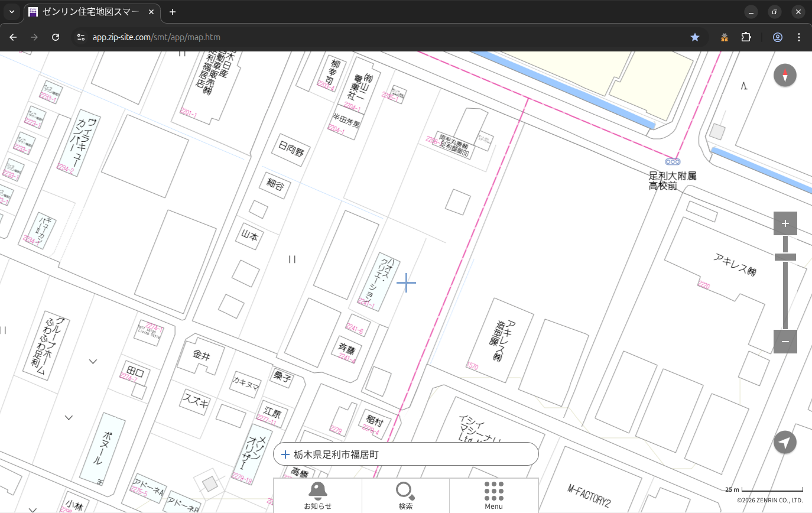Open the Menu grid icon
This screenshot has width=812, height=513.
coord(493,495)
